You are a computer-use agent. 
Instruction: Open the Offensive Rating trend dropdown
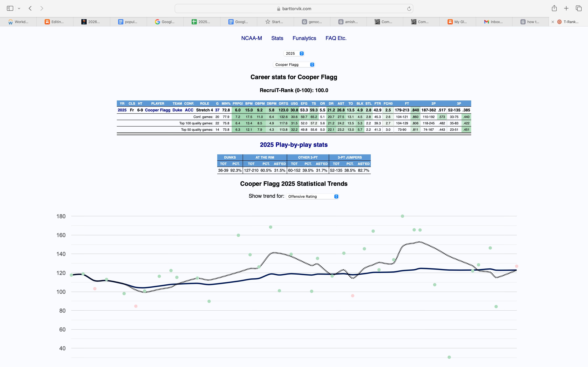(x=312, y=196)
